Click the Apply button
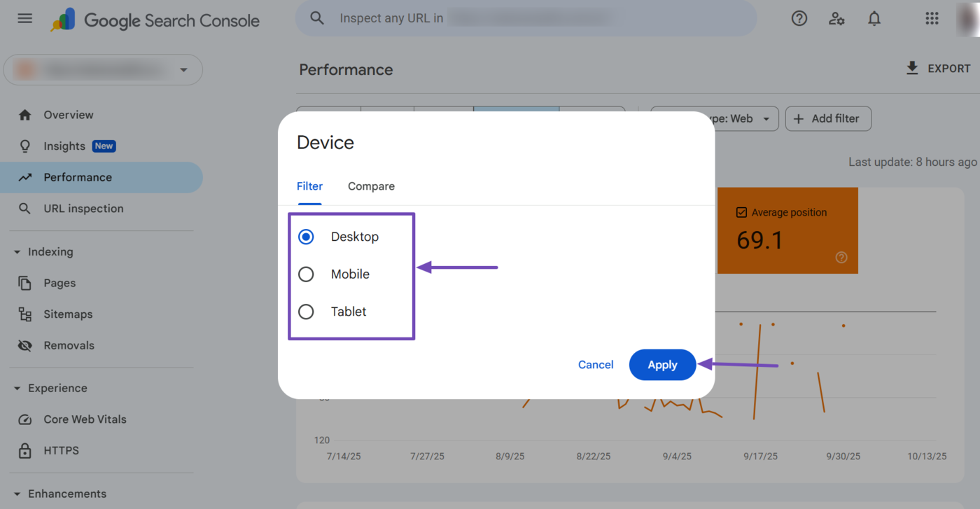This screenshot has height=509, width=980. [662, 365]
